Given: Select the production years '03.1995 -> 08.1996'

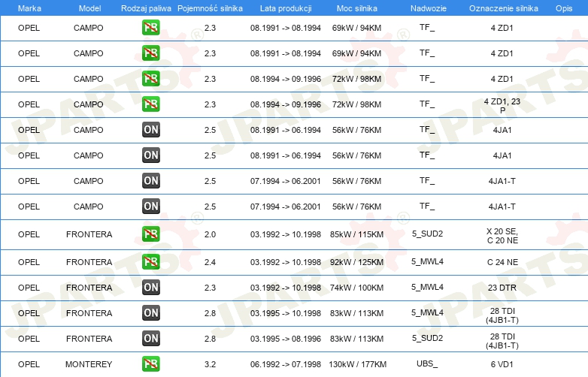Looking at the screenshot, I should point(286,339).
